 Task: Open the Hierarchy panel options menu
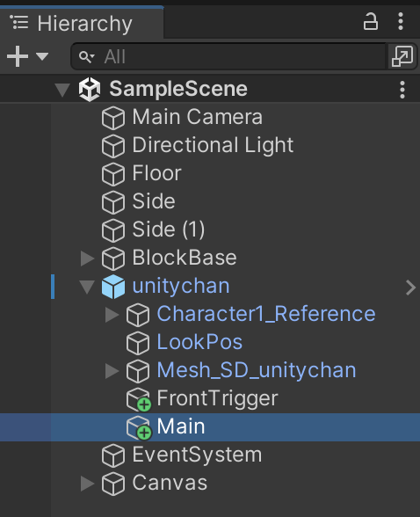(401, 22)
